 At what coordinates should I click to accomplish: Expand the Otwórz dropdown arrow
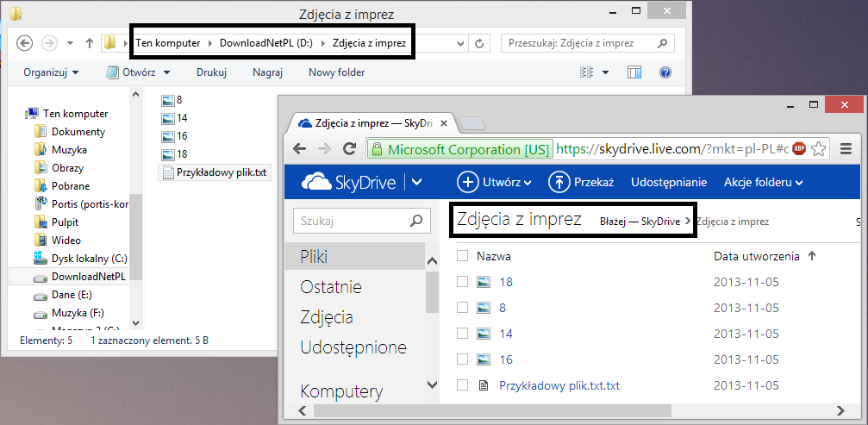166,72
